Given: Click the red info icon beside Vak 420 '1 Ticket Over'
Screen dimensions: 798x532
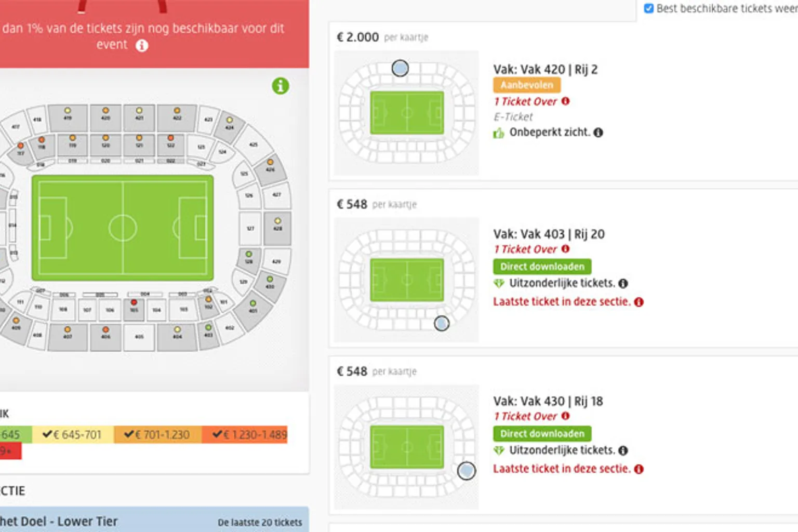Looking at the screenshot, I should (566, 101).
